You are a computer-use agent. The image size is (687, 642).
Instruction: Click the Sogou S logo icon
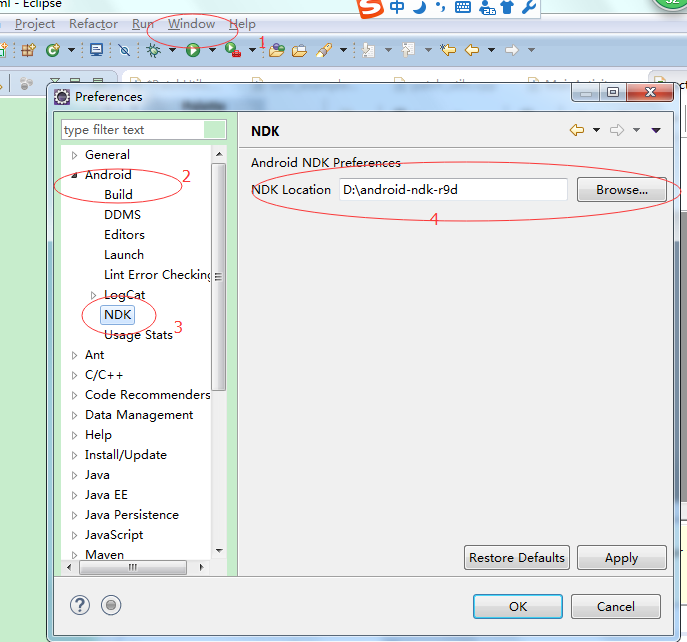[370, 8]
